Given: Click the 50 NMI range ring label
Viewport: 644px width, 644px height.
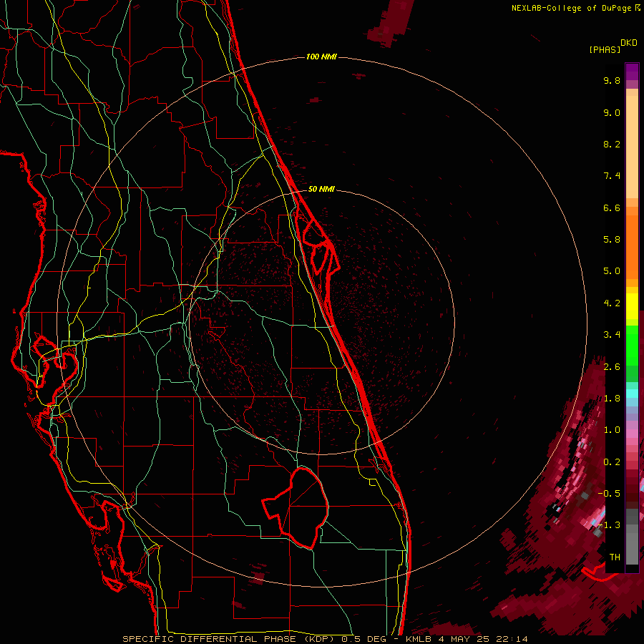Looking at the screenshot, I should point(321,189).
